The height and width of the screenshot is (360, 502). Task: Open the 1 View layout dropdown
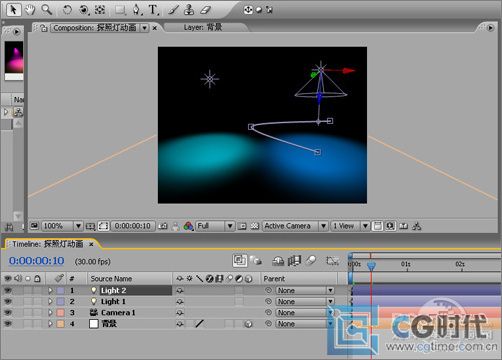350,226
